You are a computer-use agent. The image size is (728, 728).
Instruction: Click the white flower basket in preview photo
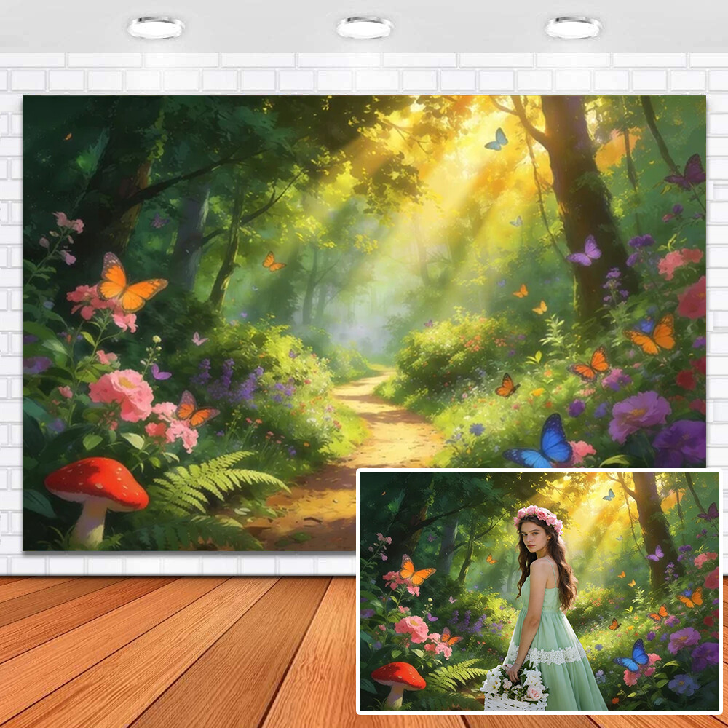pos(516,688)
